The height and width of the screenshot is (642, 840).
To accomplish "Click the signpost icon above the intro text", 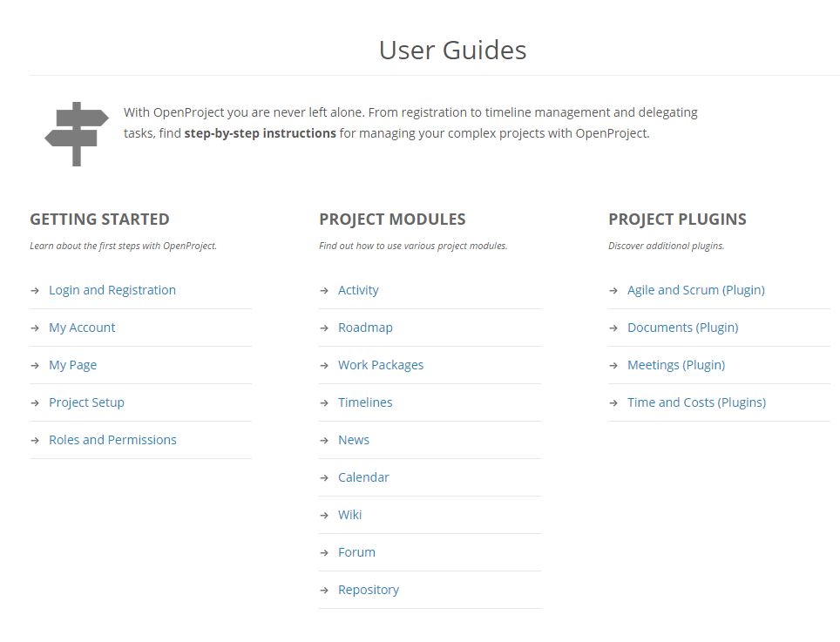I will pyautogui.click(x=75, y=132).
